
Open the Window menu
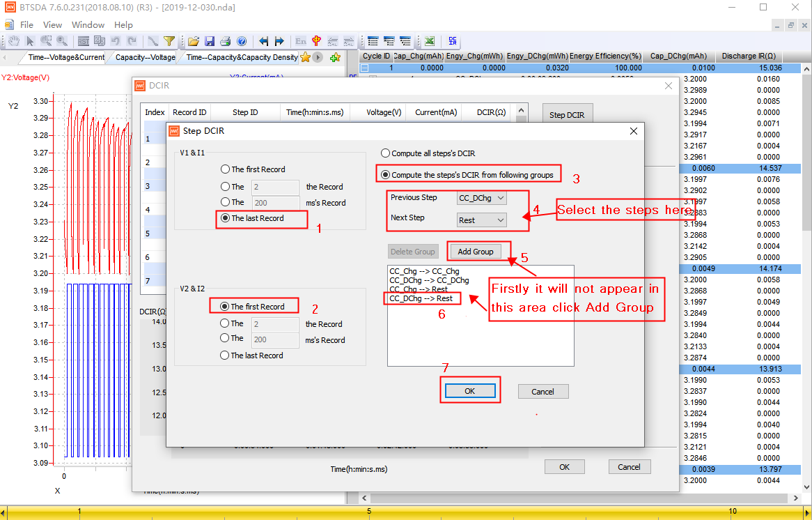coord(88,24)
